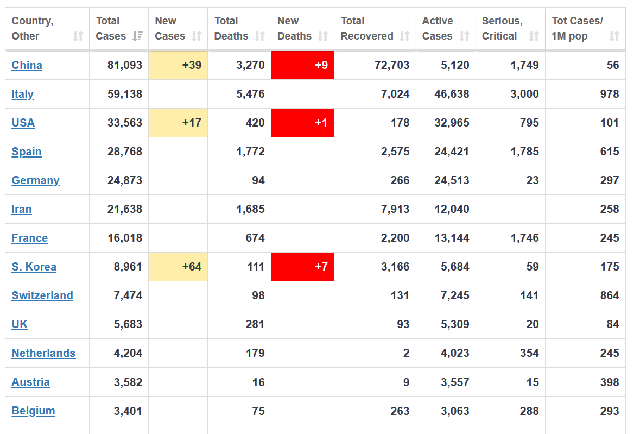Select Austria active cases value 3,557
Viewport: 640px width, 434px height.
(x=455, y=383)
